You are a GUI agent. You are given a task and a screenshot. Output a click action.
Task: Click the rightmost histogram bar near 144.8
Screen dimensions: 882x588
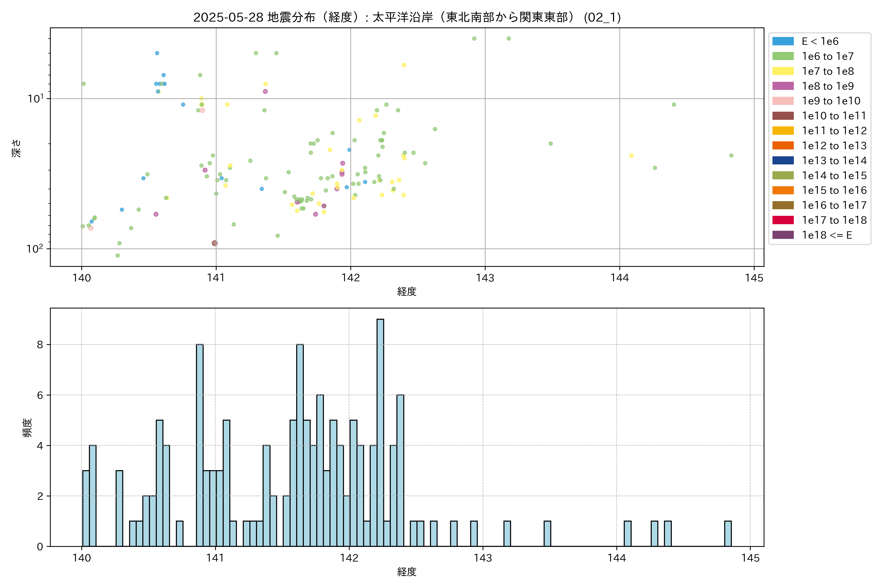click(x=728, y=533)
